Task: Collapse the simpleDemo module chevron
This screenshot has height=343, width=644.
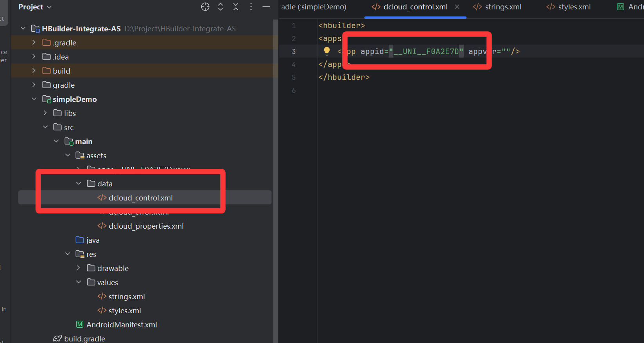Action: pyautogui.click(x=34, y=99)
